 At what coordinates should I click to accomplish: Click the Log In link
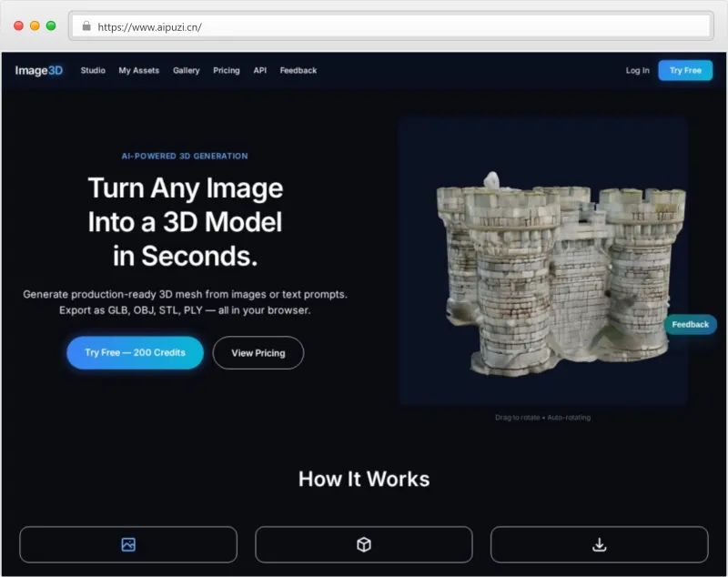point(638,70)
